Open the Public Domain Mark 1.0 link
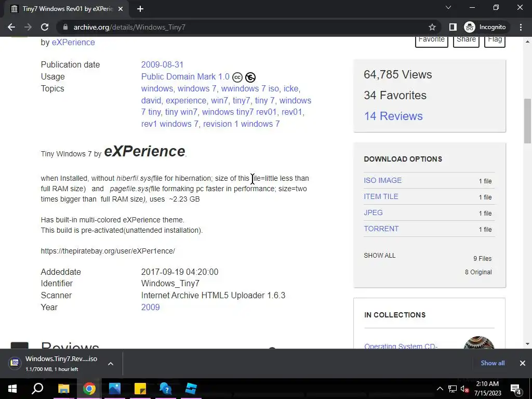This screenshot has height=399, width=532. (x=185, y=77)
